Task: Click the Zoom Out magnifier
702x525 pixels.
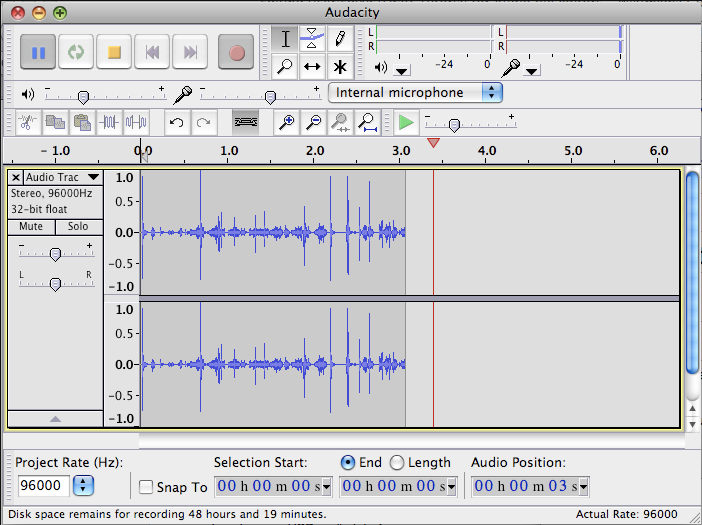Action: 313,122
